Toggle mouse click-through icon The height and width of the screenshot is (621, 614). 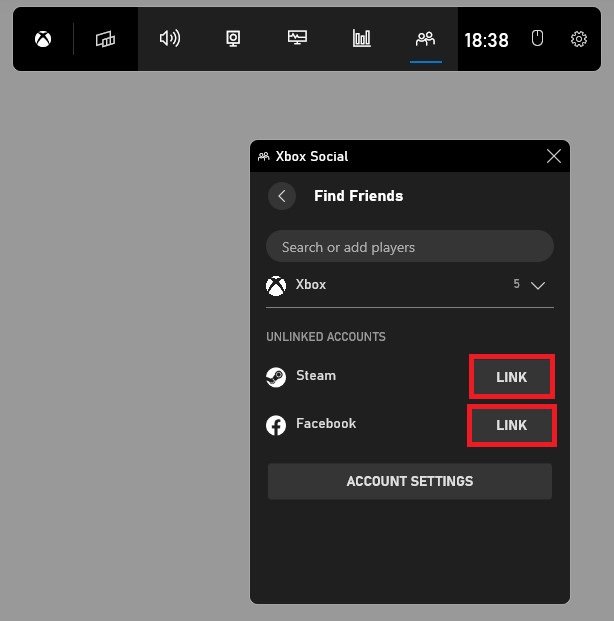point(537,39)
